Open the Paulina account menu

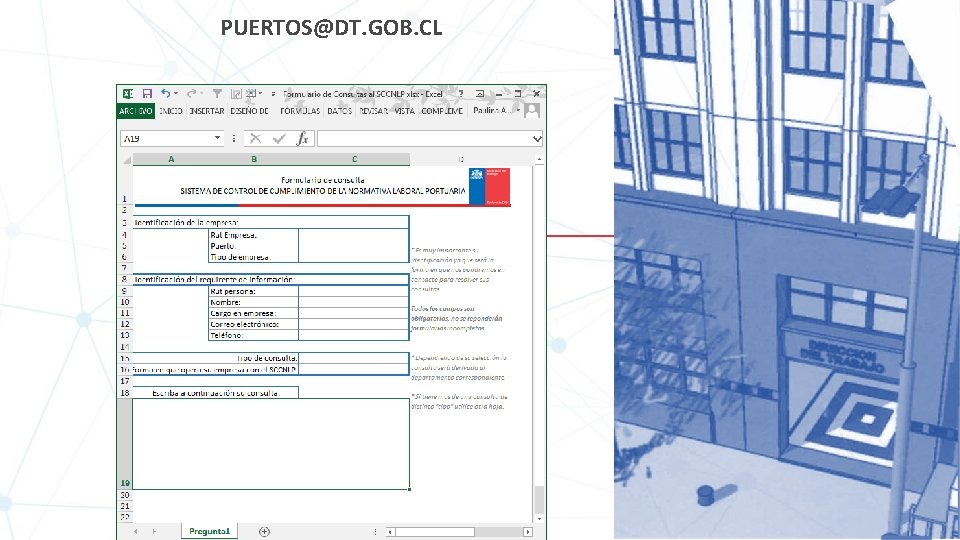point(496,111)
